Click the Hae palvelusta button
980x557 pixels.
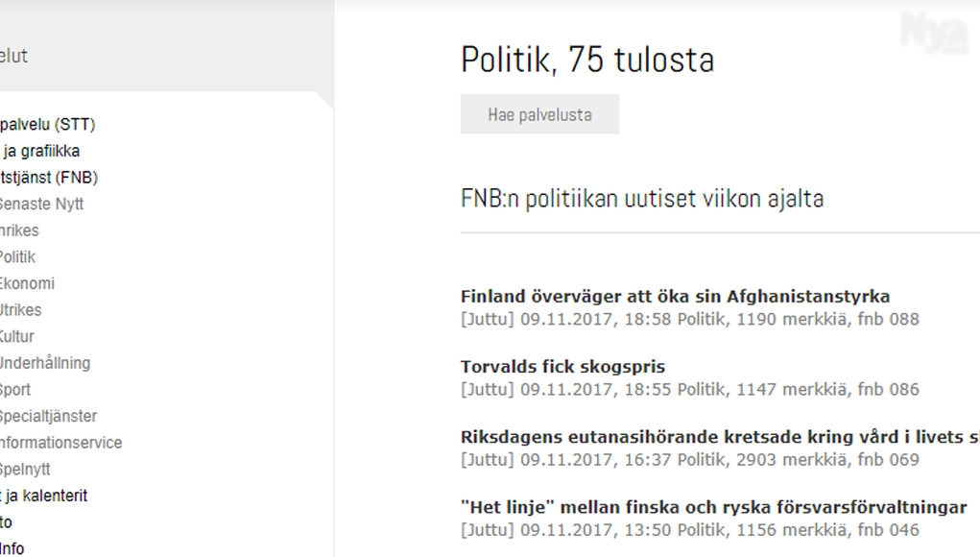539,114
